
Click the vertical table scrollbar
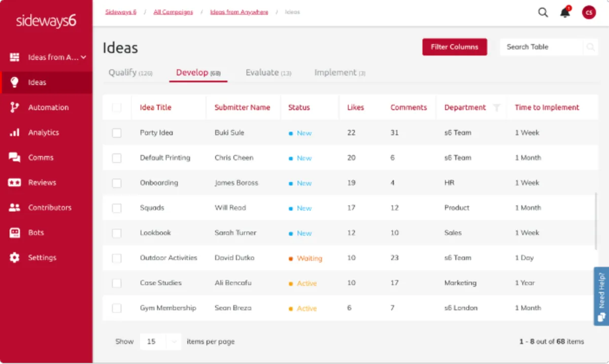[x=596, y=221]
